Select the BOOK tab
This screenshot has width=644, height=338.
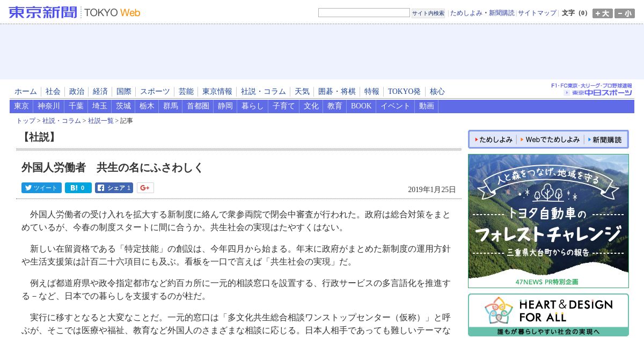[361, 106]
